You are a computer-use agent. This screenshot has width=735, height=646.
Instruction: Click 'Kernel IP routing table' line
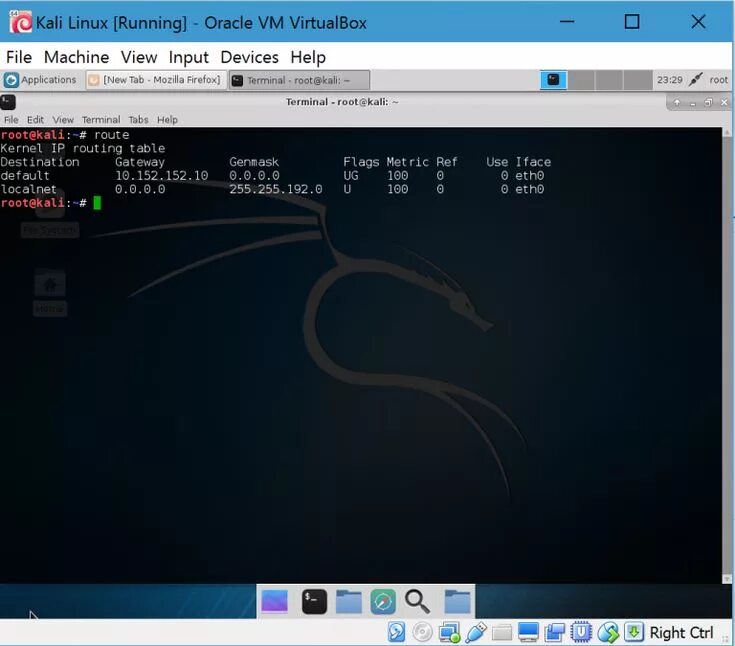(82, 149)
